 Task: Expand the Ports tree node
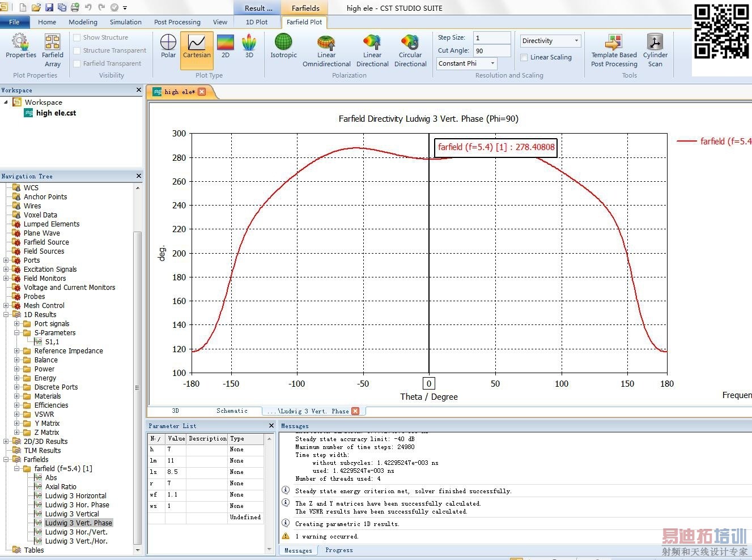(x=6, y=260)
